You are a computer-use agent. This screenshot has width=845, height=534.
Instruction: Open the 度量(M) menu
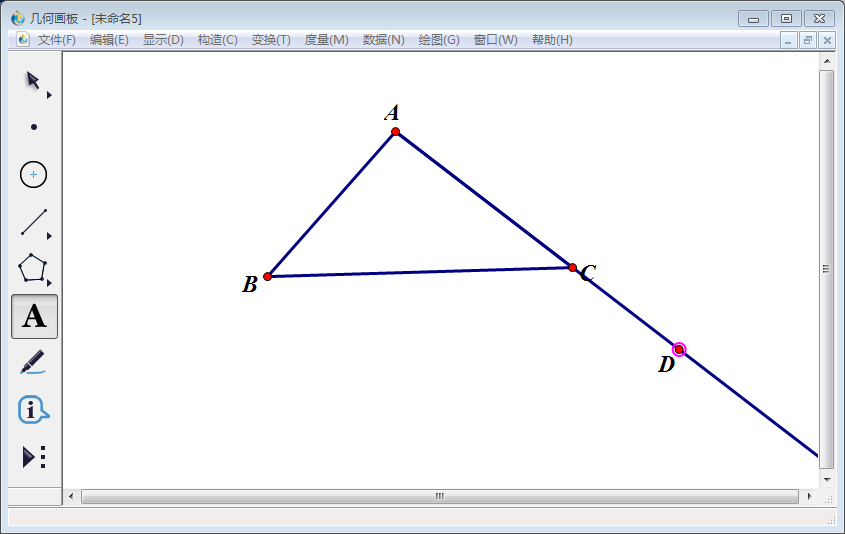[327, 40]
